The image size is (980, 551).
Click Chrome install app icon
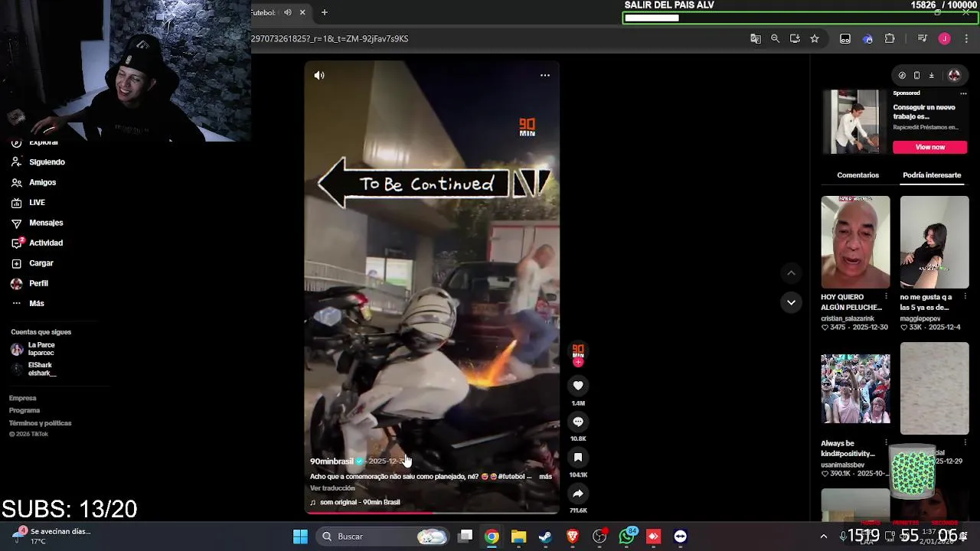click(x=795, y=38)
